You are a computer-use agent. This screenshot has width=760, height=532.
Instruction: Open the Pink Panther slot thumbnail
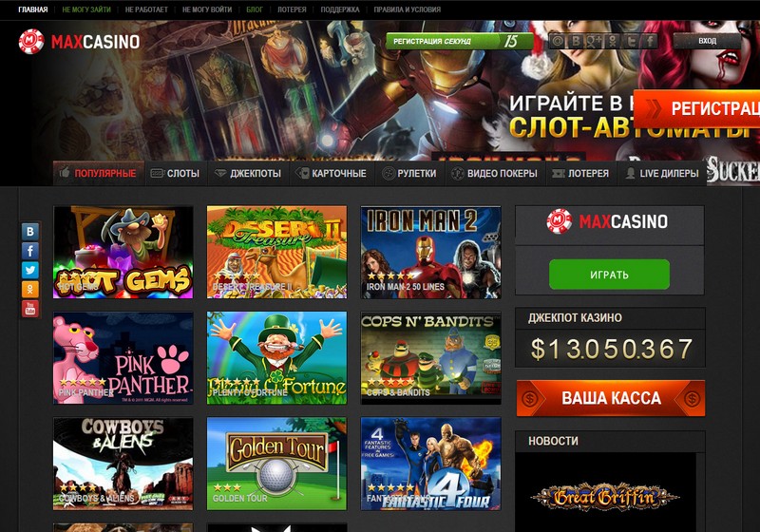click(x=123, y=357)
